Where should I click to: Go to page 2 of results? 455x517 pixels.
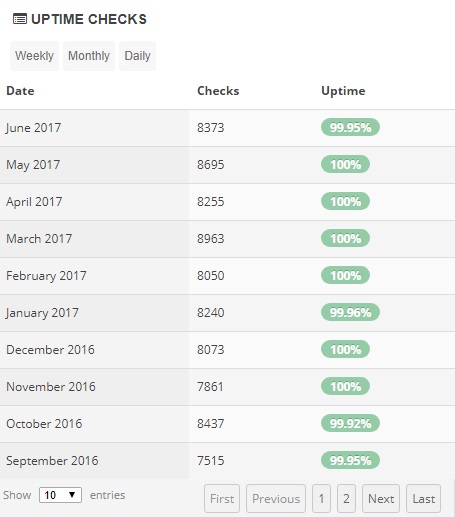coord(346,499)
